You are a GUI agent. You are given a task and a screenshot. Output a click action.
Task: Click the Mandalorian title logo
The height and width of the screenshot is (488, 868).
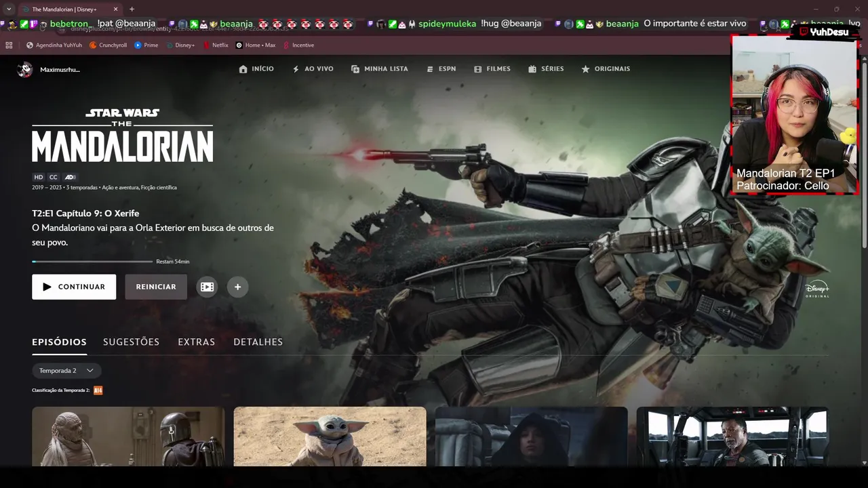[x=123, y=135]
